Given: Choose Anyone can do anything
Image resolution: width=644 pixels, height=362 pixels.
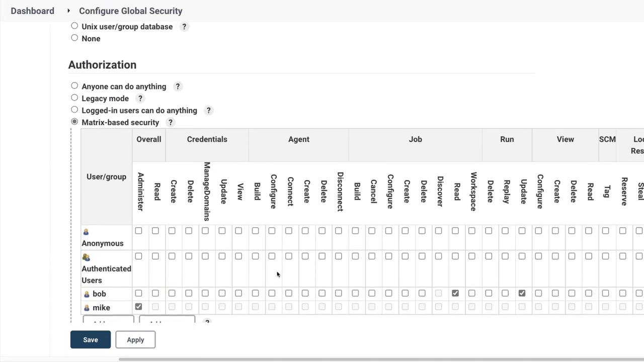Looking at the screenshot, I should coord(74,86).
